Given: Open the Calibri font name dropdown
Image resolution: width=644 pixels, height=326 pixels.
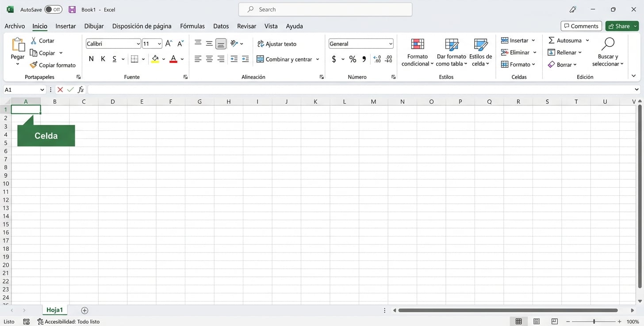Looking at the screenshot, I should [138, 44].
